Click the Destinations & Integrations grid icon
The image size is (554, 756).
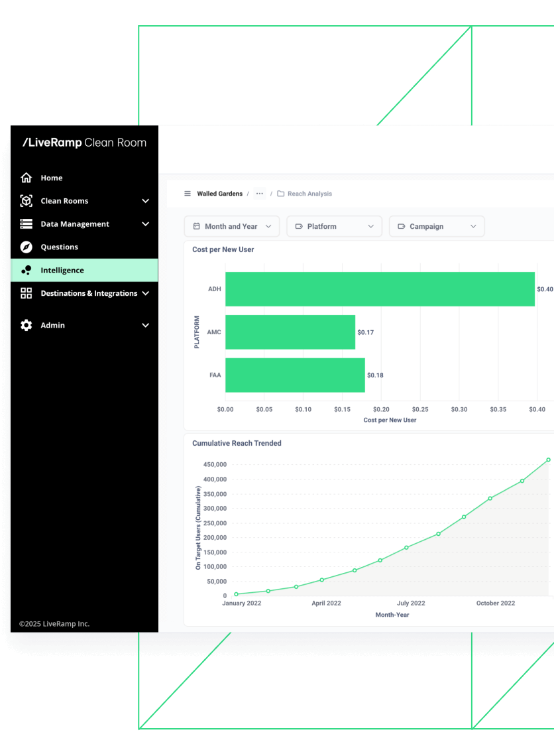pos(26,293)
